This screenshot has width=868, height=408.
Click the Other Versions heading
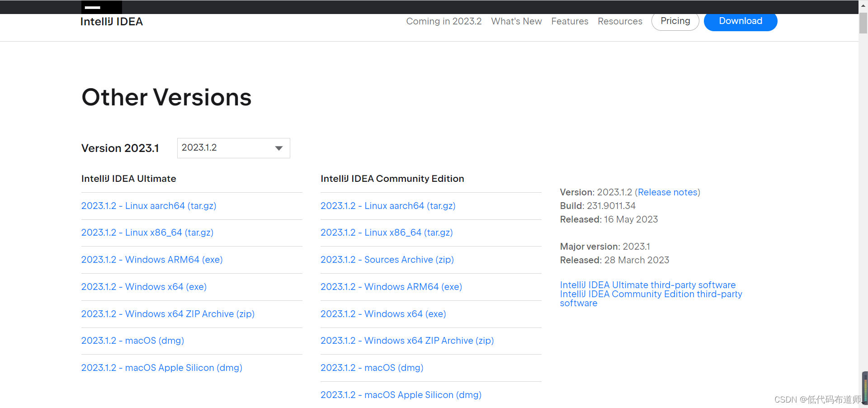click(166, 97)
